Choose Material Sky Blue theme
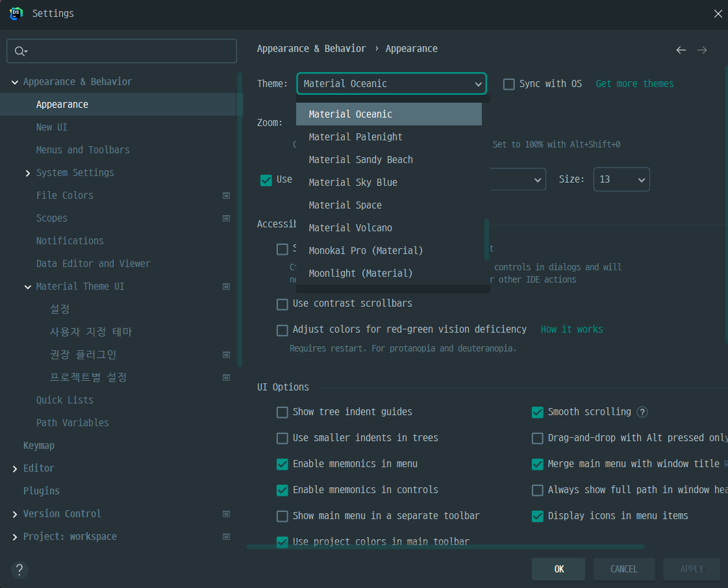This screenshot has height=588, width=728. click(x=389, y=183)
